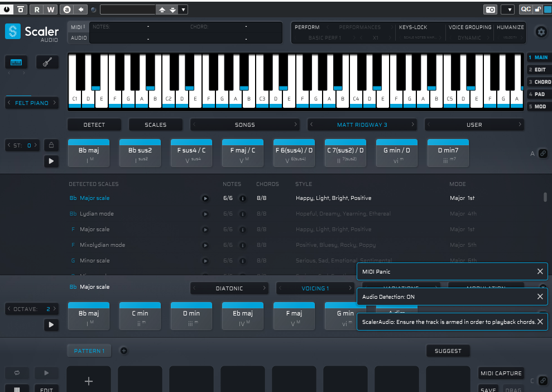Image resolution: width=552 pixels, height=392 pixels.
Task: Click the lock icon beside ST
Action: [x=51, y=145]
